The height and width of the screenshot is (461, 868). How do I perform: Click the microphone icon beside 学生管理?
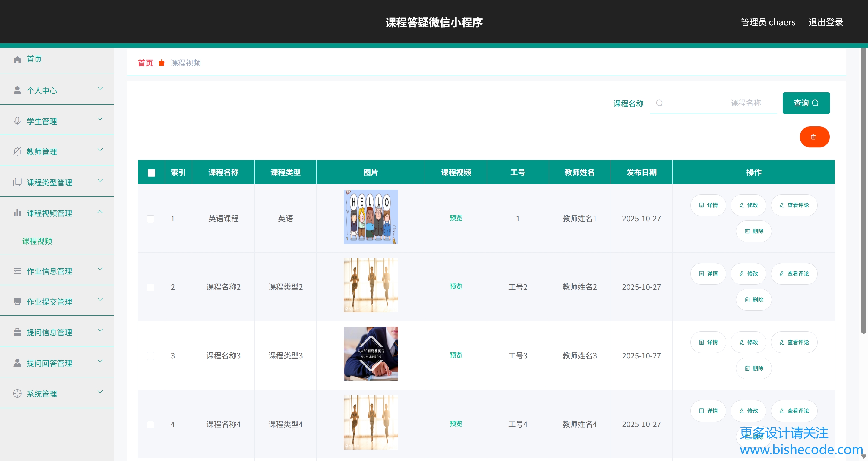[x=17, y=121]
